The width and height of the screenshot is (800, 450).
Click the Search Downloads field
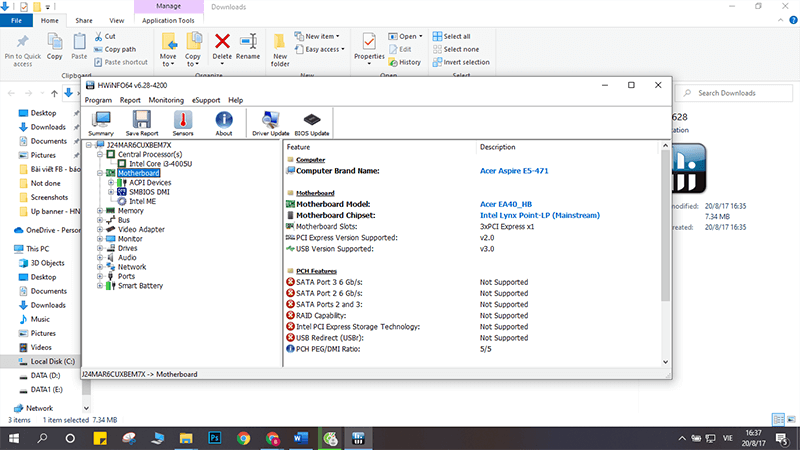click(x=734, y=93)
